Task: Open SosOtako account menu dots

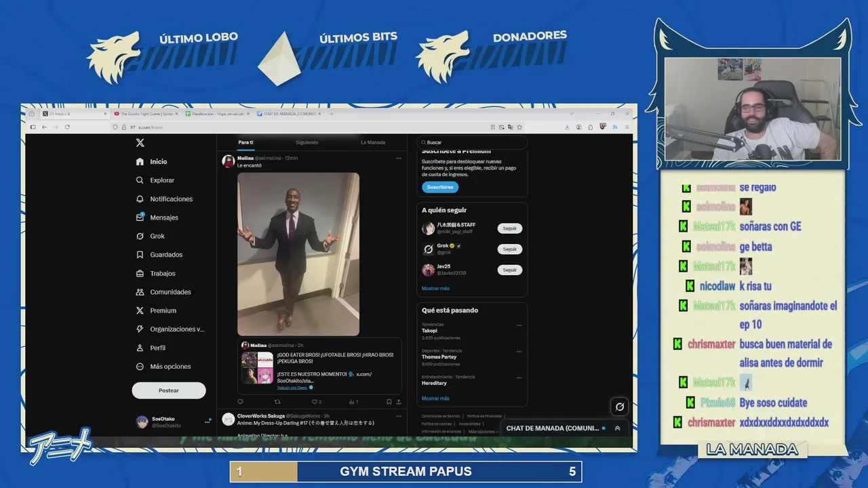Action: pos(208,422)
